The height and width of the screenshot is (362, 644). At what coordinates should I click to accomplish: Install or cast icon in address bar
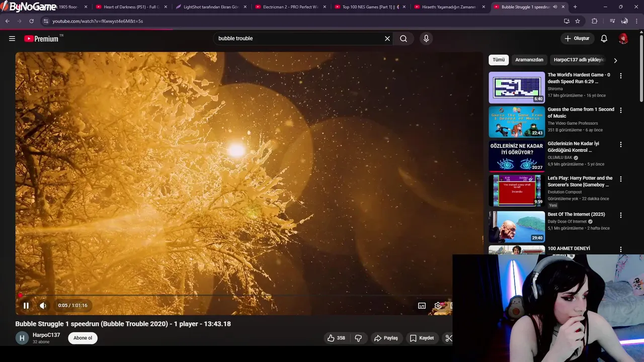[x=567, y=21]
